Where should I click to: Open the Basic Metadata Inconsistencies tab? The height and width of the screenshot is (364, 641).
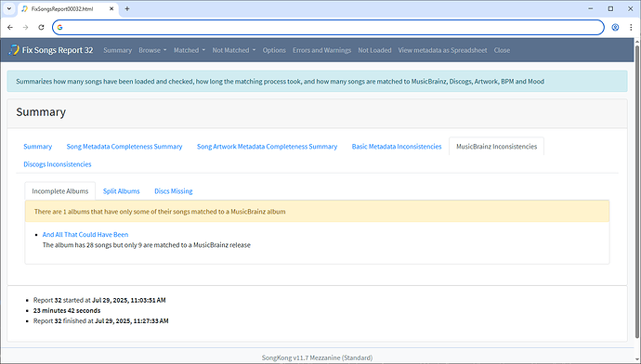tap(397, 147)
